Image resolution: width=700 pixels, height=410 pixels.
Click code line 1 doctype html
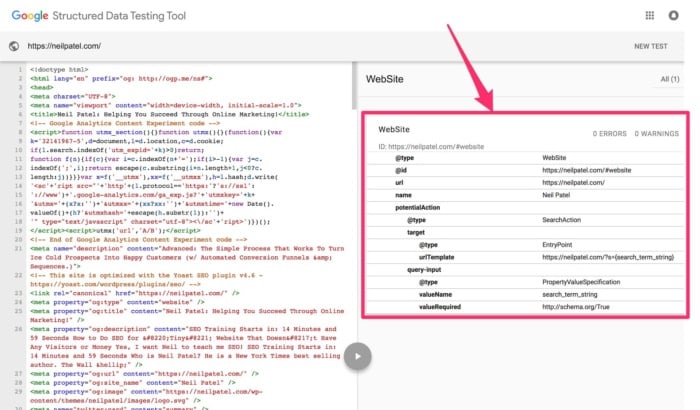point(59,70)
